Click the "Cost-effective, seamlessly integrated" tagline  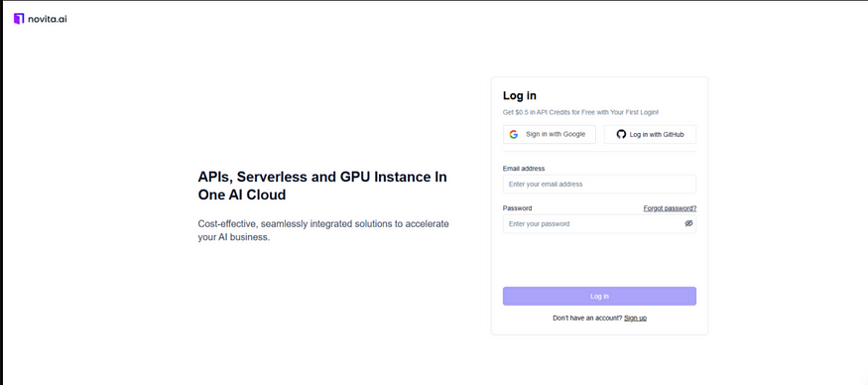click(x=323, y=230)
